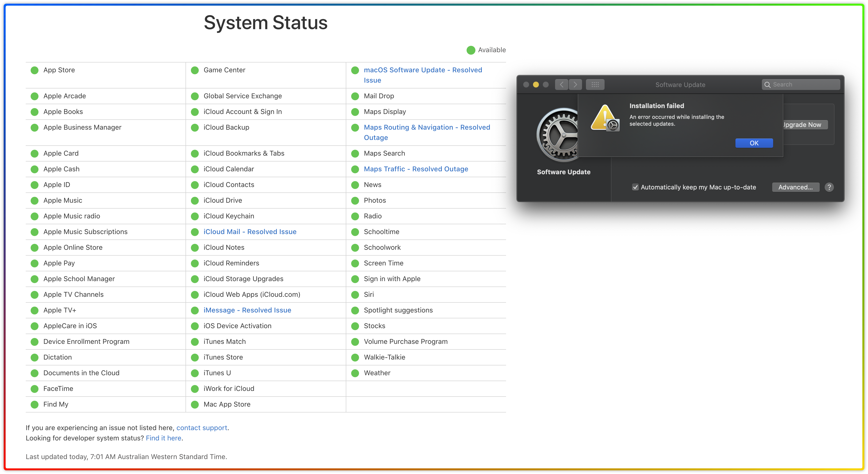Click the help question mark button
The image size is (868, 474).
pos(829,187)
